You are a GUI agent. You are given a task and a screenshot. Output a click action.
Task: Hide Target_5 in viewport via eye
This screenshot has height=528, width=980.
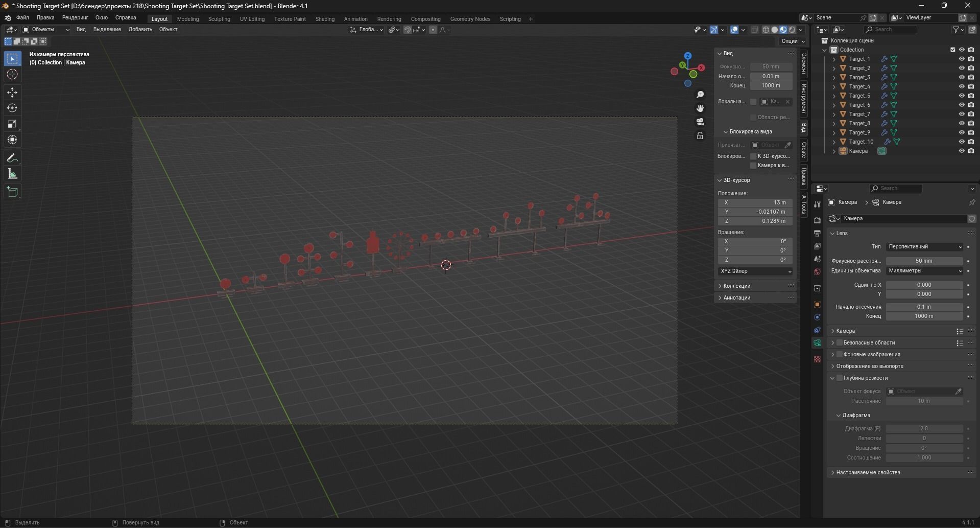pos(962,96)
